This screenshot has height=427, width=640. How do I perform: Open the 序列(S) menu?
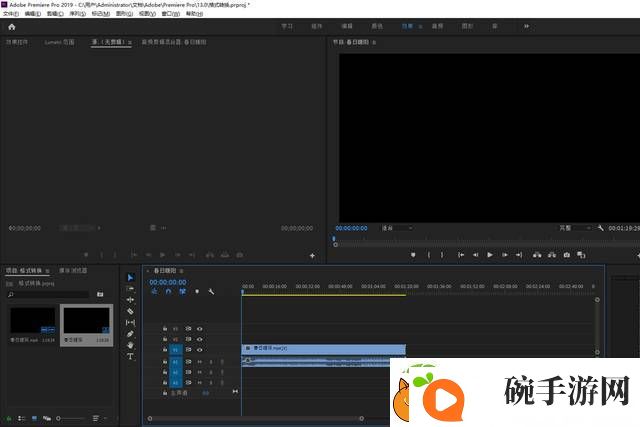[78, 14]
